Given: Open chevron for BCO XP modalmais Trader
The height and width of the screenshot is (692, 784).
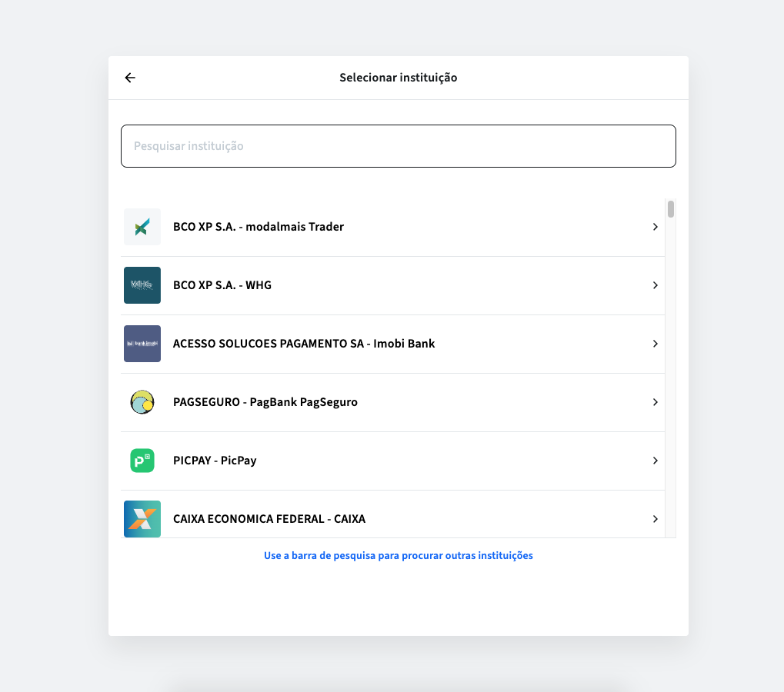Looking at the screenshot, I should click(655, 227).
